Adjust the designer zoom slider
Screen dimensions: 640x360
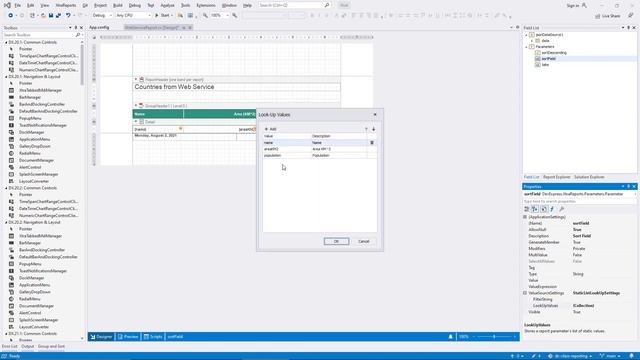[494, 337]
